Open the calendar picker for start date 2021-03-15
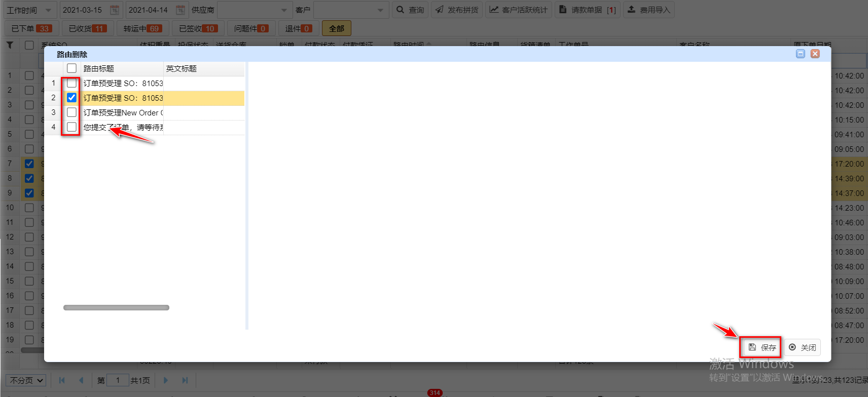The height and width of the screenshot is (397, 868). pos(115,10)
